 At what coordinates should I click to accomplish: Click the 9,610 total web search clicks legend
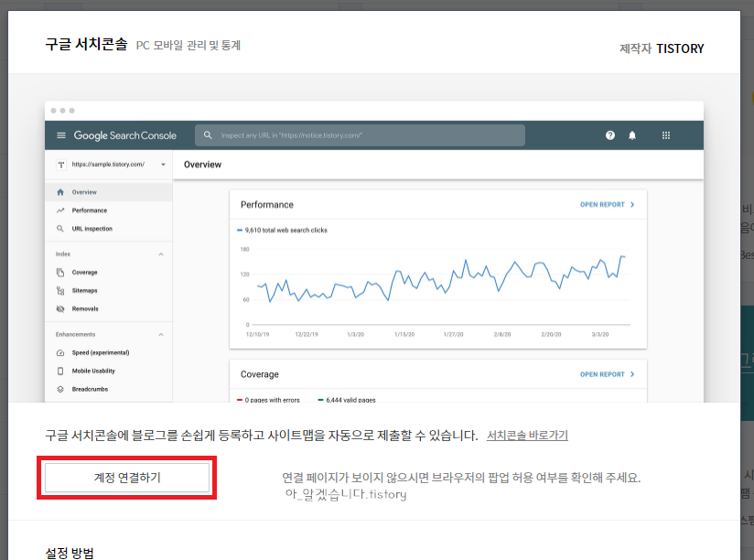[x=282, y=231]
